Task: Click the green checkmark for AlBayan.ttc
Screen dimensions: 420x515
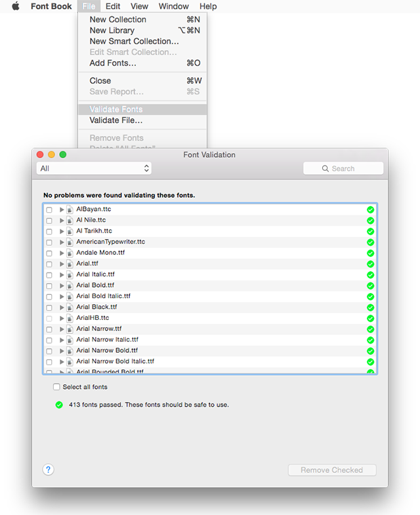Action: 370,210
